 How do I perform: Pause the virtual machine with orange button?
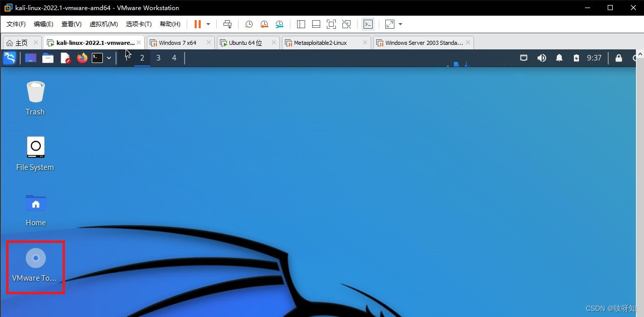(x=197, y=24)
